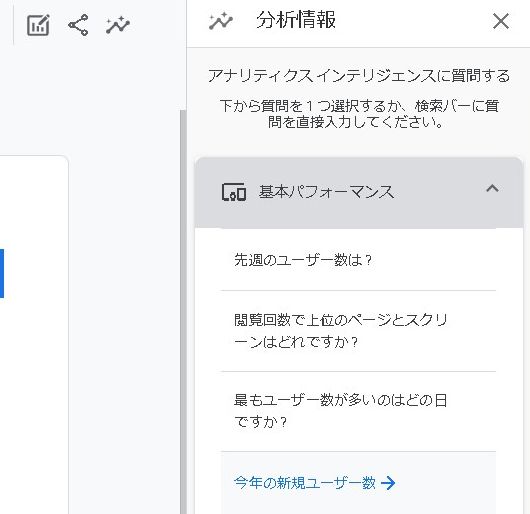Image resolution: width=530 pixels, height=514 pixels.
Task: Click the sparkline icon beside 分析情報 title
Action: (x=221, y=21)
